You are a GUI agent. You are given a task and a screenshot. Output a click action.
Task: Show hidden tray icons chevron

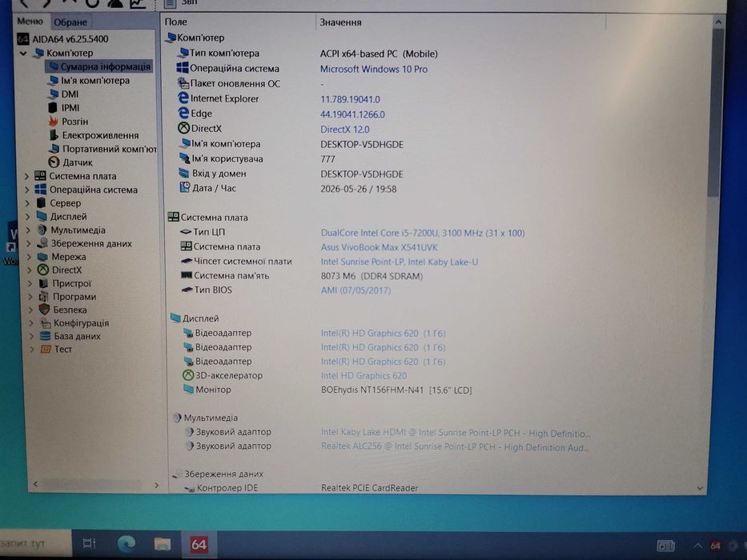pyautogui.click(x=697, y=546)
